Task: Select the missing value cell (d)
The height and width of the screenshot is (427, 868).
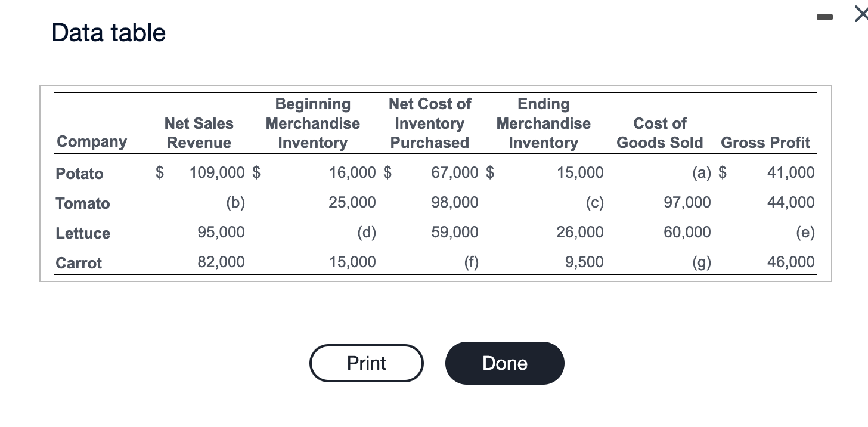Action: (367, 233)
